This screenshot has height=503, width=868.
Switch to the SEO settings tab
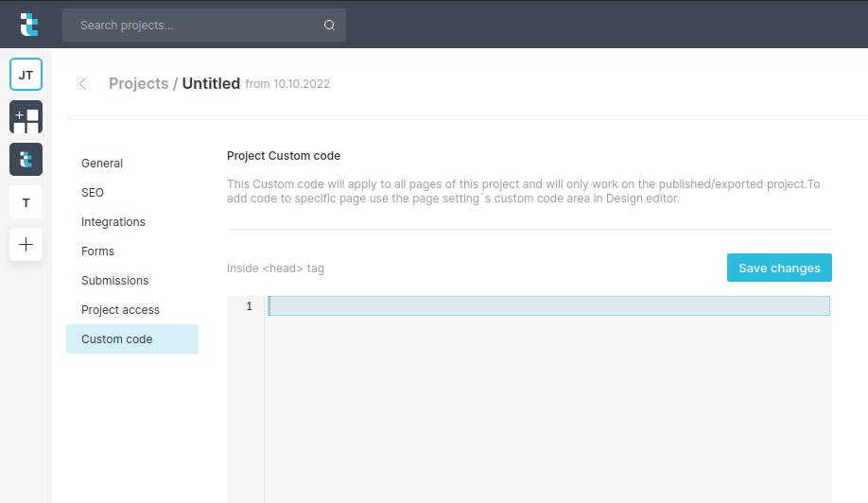(x=93, y=193)
